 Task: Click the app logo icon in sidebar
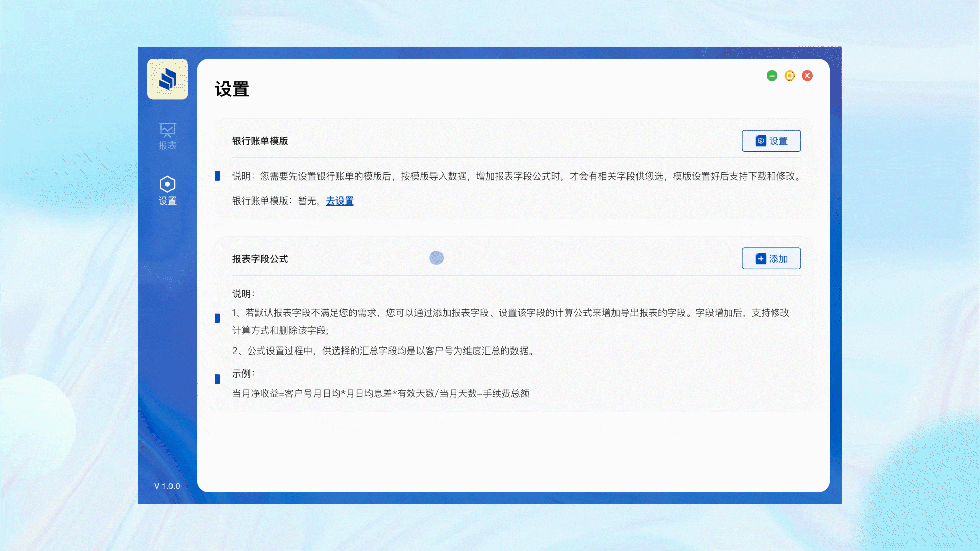coord(167,79)
